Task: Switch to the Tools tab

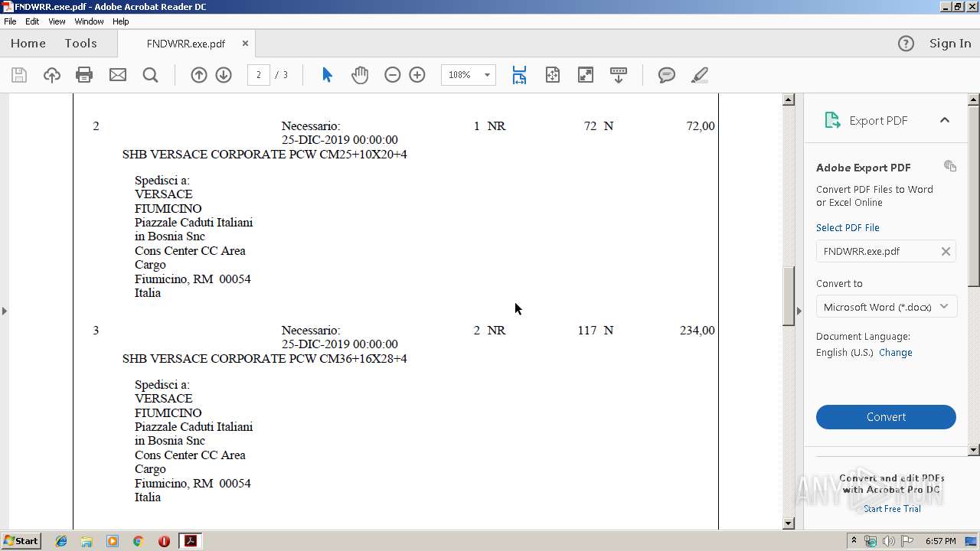Action: click(80, 44)
